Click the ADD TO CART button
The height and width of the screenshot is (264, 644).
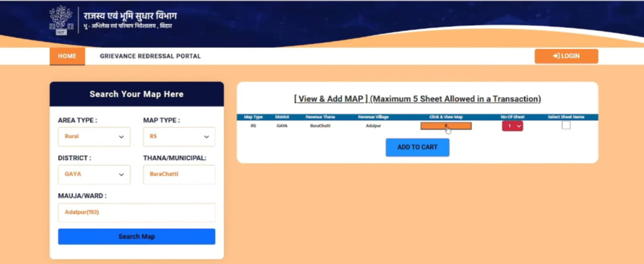[417, 146]
